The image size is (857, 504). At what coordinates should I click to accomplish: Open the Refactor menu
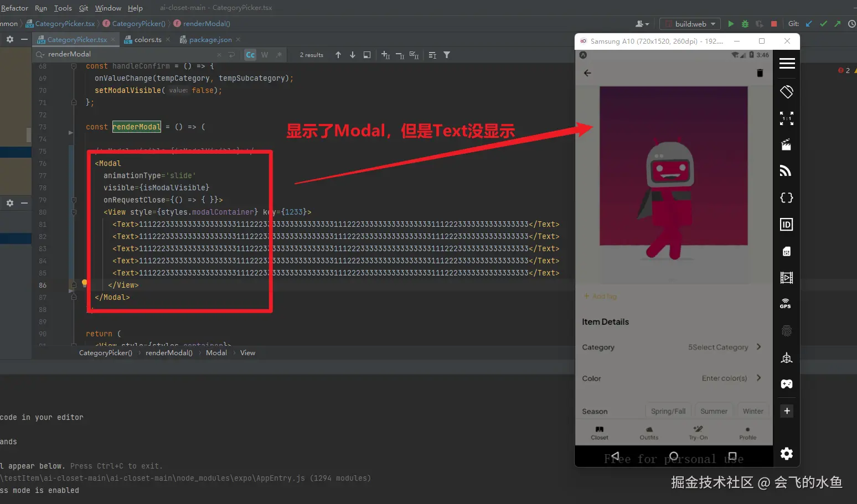tap(14, 8)
